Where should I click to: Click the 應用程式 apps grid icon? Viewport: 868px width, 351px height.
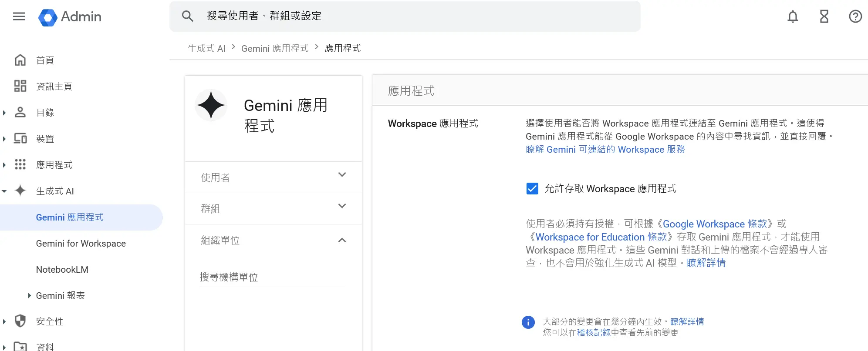point(20,164)
